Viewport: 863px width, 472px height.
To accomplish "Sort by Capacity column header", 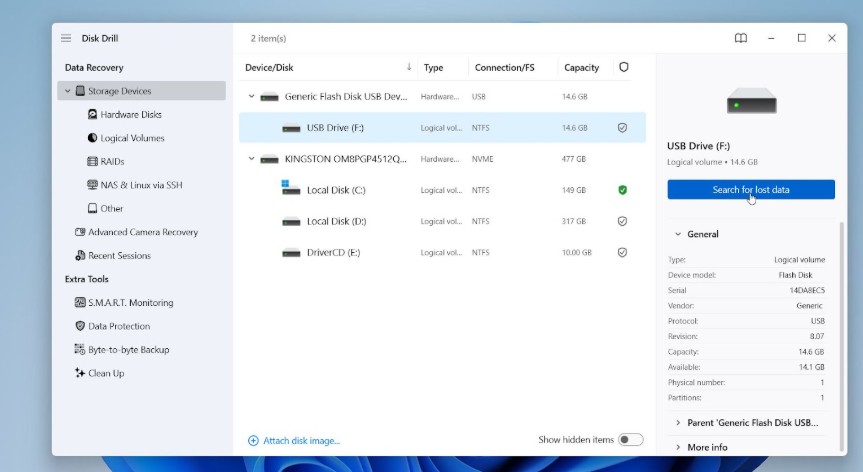I will point(581,68).
